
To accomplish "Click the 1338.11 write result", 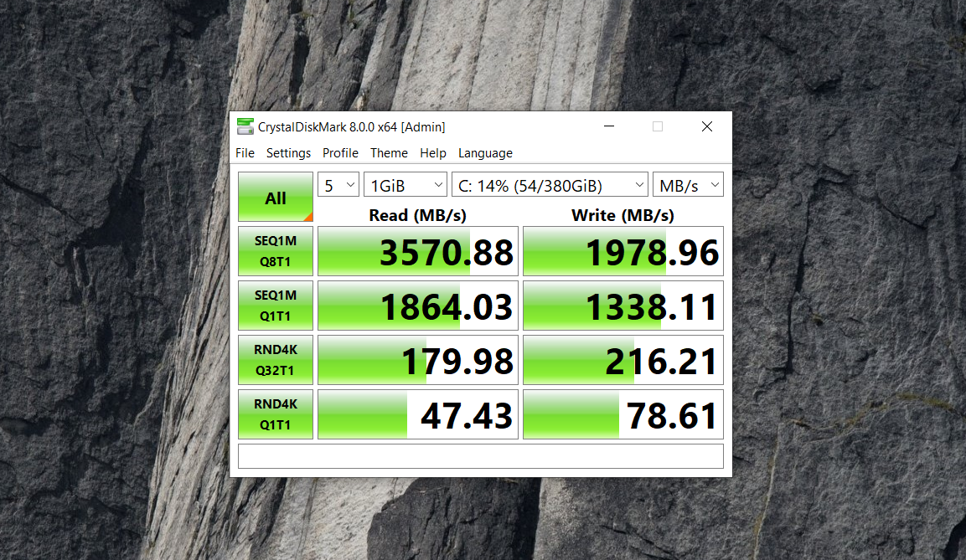I will (622, 306).
